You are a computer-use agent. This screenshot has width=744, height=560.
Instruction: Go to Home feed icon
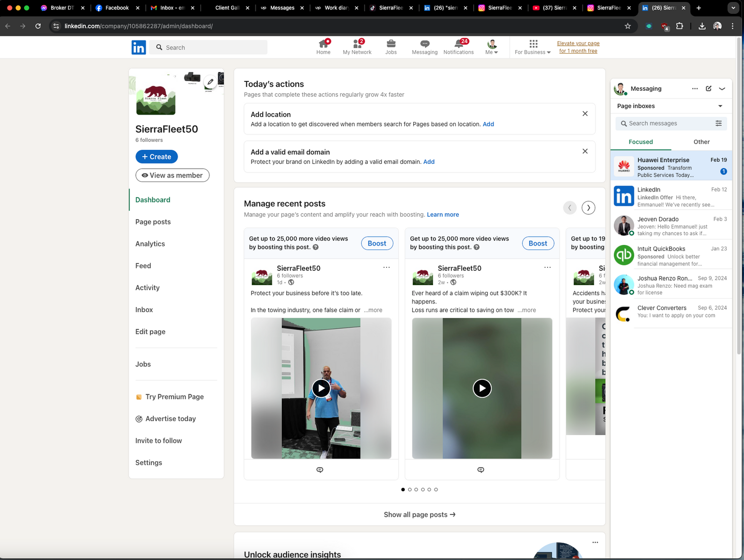point(323,47)
